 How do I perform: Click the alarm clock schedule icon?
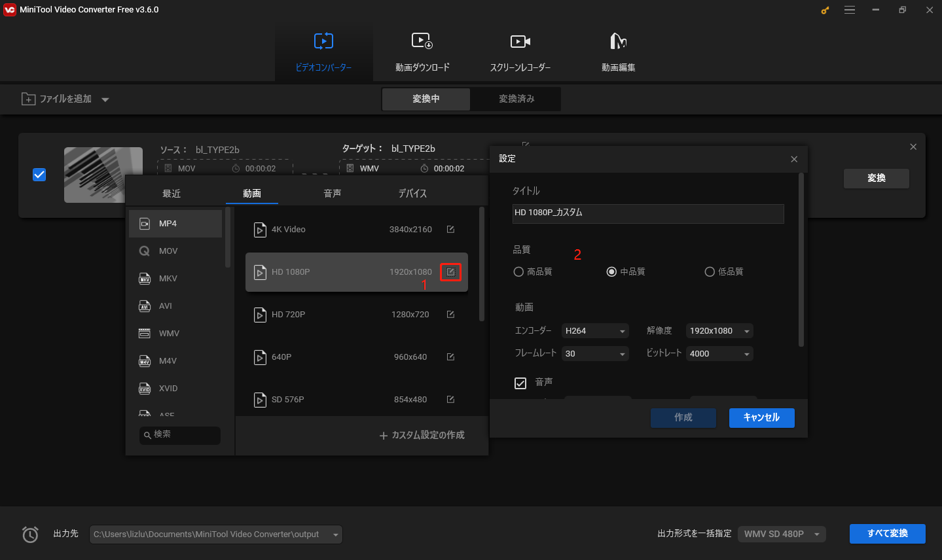[x=30, y=534]
